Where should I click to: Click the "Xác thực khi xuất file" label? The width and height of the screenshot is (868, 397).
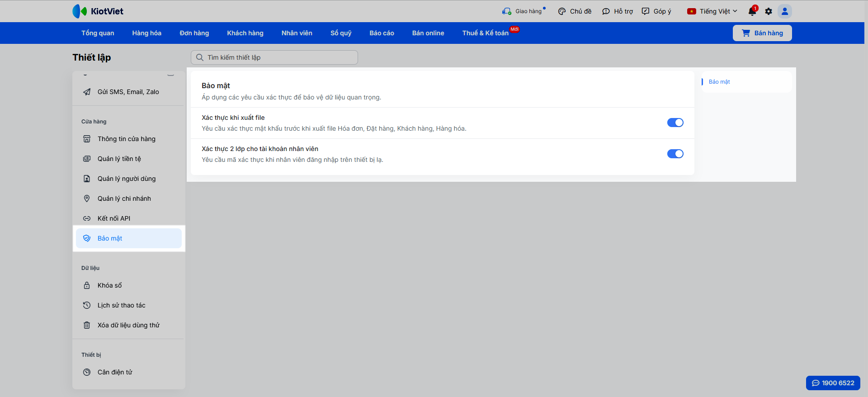pyautogui.click(x=233, y=118)
